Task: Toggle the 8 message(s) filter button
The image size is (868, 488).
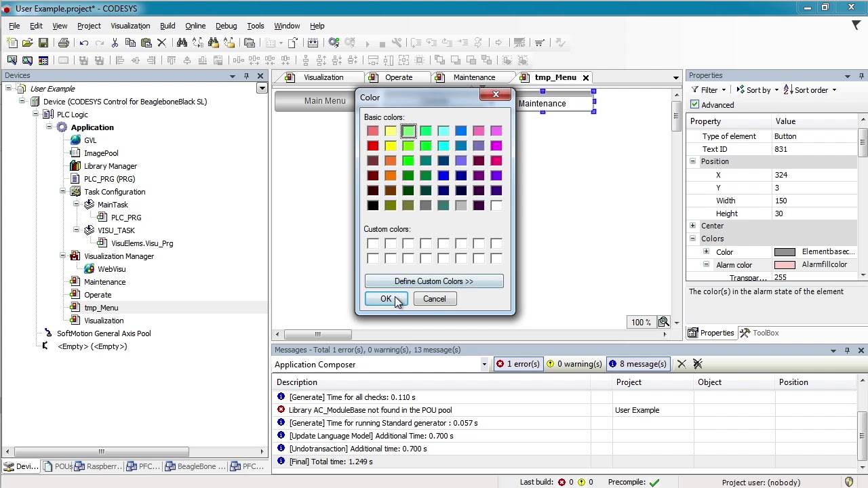Action: click(x=637, y=364)
